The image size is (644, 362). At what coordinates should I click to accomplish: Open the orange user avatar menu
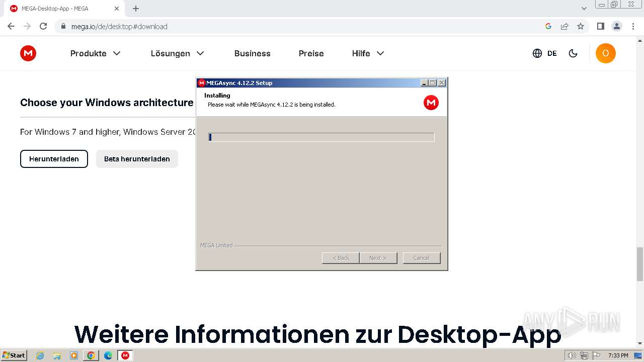coord(606,53)
